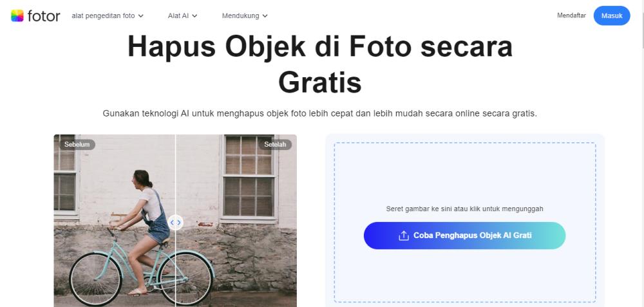Image resolution: width=644 pixels, height=307 pixels.
Task: Click 'Coba Penghapus Objek AI Grati' button
Action: (464, 236)
